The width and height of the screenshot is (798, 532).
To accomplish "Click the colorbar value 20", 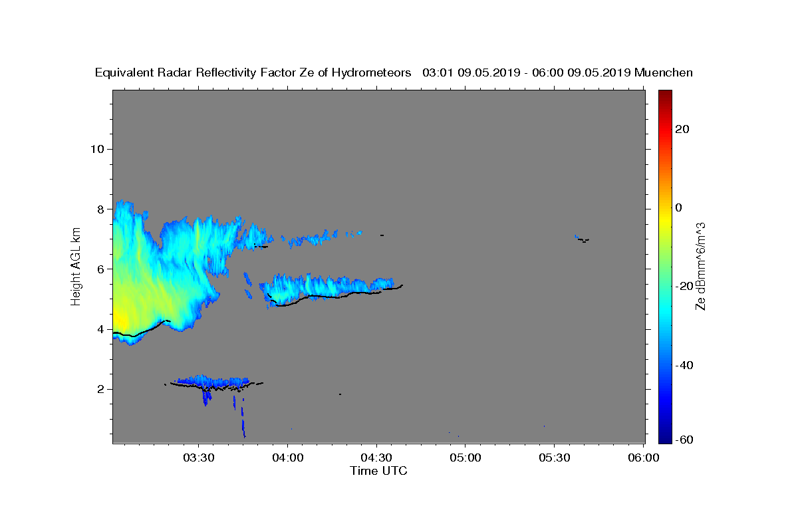I will click(682, 129).
